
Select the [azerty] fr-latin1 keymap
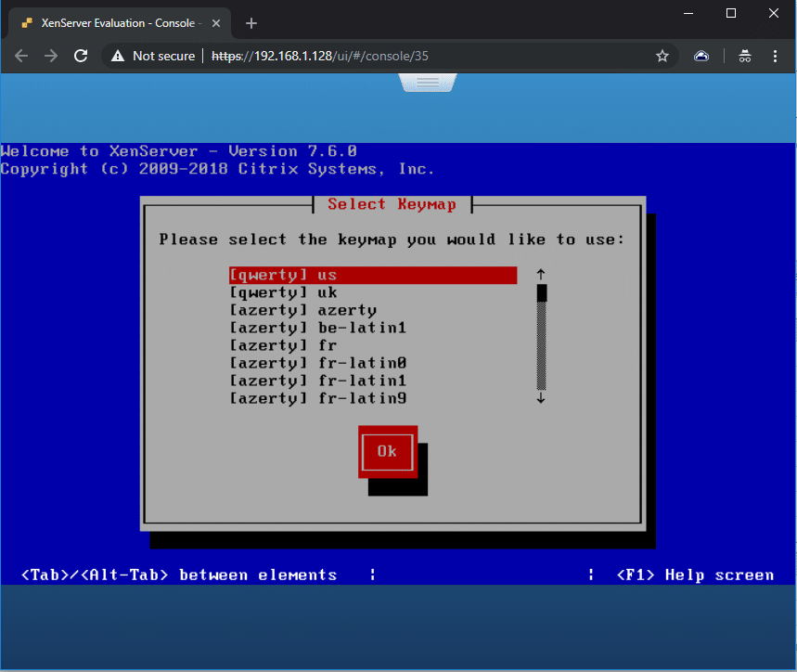(373, 381)
